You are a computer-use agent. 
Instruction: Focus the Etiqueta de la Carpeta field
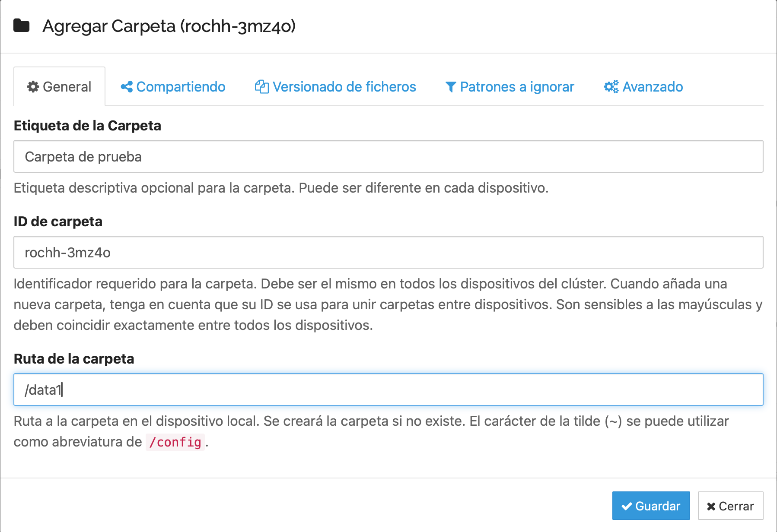tap(388, 156)
